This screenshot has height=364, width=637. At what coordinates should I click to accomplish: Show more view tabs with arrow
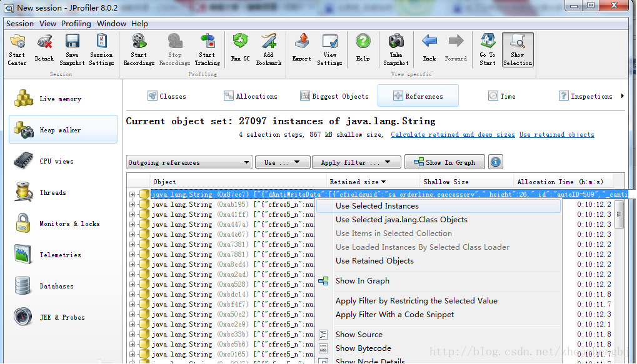[x=622, y=96]
